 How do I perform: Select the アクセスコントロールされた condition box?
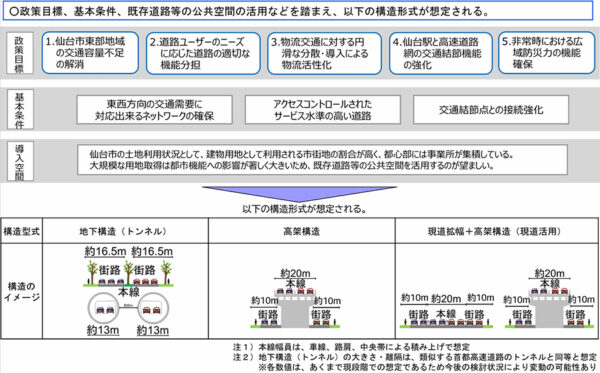click(x=323, y=110)
